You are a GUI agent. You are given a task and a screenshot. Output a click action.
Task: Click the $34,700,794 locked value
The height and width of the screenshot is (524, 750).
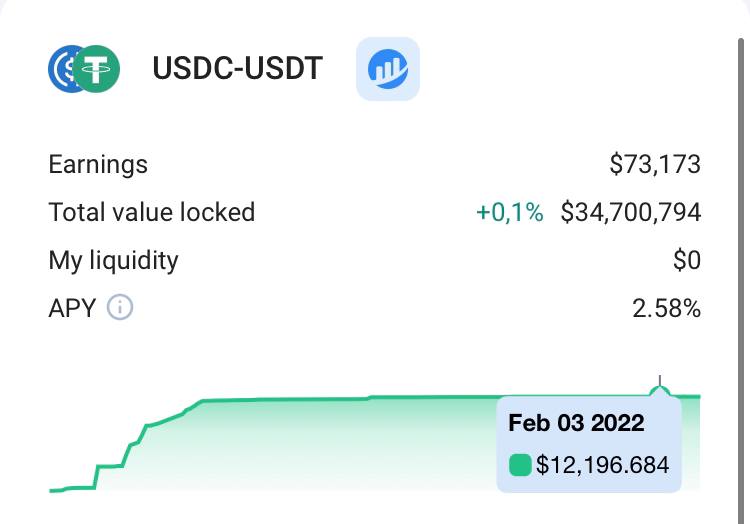coord(630,212)
